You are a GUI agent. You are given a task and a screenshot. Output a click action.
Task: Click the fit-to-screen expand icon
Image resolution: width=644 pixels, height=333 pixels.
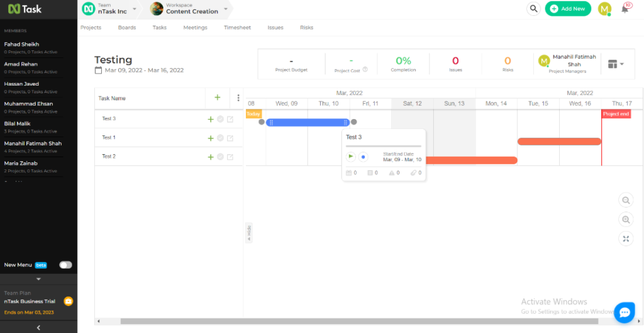click(x=626, y=239)
